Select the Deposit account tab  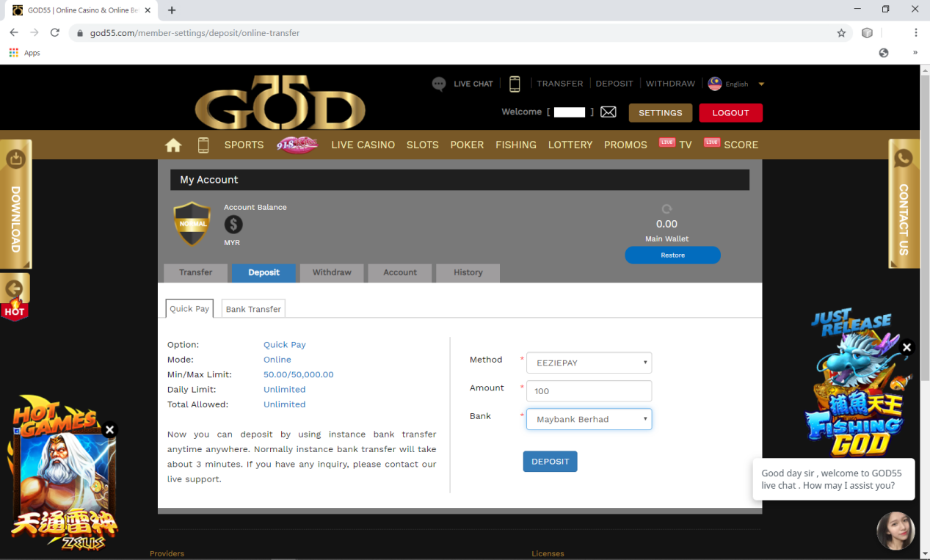pyautogui.click(x=264, y=273)
